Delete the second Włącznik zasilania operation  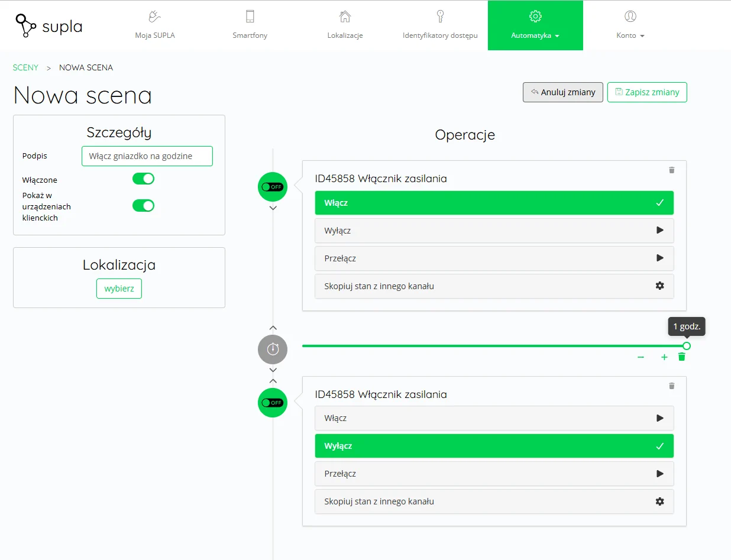(x=671, y=386)
